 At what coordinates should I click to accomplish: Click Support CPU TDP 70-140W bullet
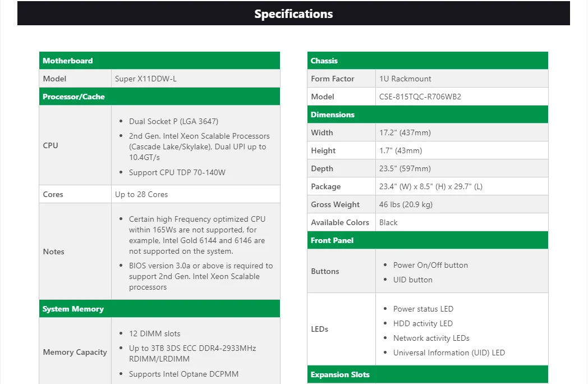tap(177, 173)
